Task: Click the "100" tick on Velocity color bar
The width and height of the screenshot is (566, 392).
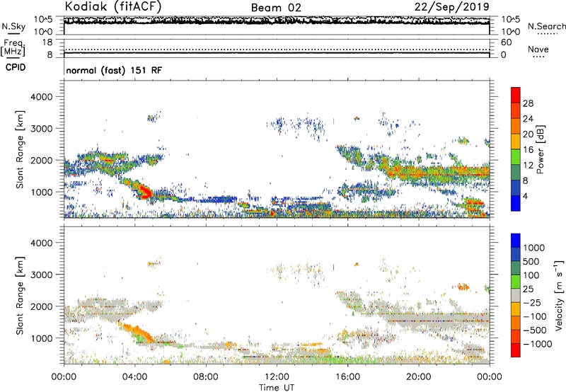Action: coord(533,275)
